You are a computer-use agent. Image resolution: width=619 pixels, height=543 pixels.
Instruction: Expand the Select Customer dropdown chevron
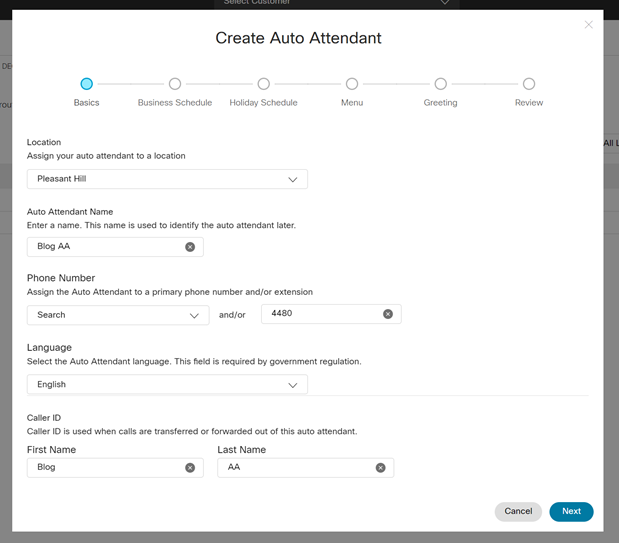click(x=445, y=3)
